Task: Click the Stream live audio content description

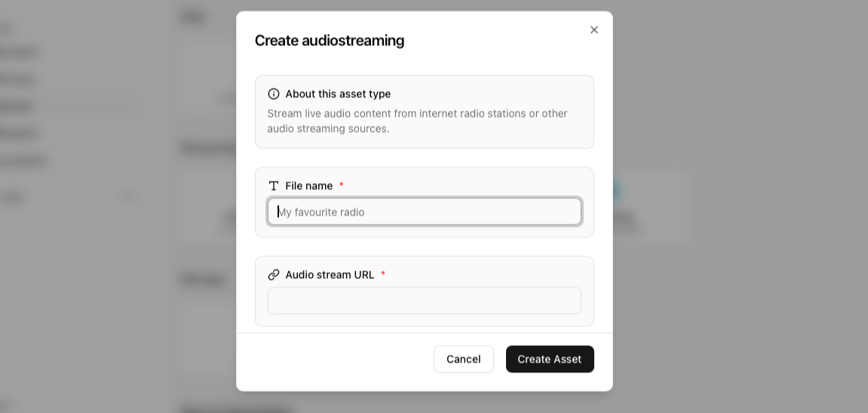Action: [417, 121]
